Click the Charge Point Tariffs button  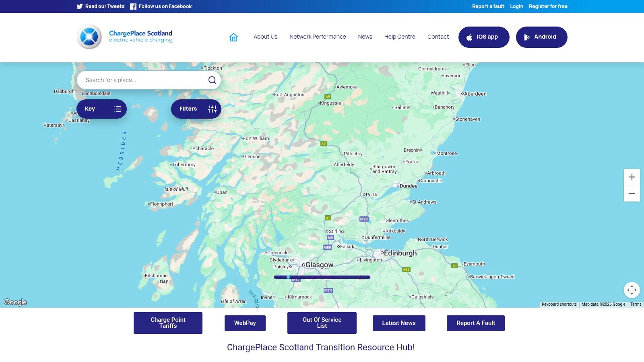(168, 323)
